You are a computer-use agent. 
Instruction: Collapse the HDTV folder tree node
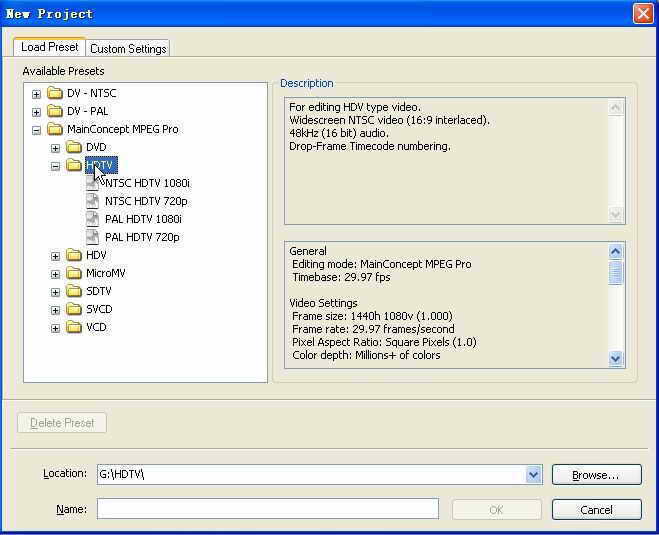[x=56, y=165]
